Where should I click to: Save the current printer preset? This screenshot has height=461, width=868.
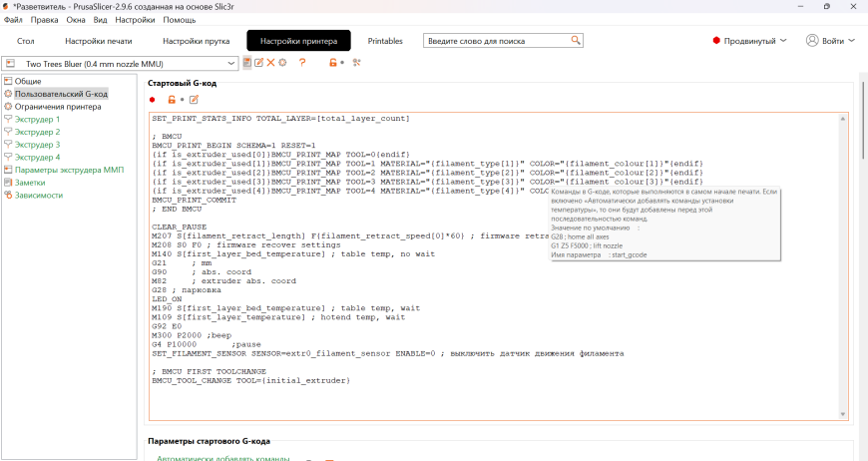coord(246,63)
